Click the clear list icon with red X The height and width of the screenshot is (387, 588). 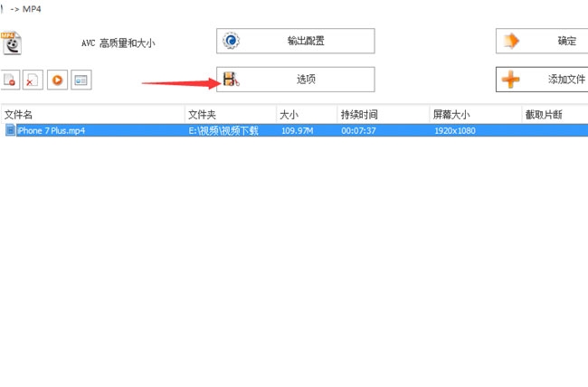33,80
